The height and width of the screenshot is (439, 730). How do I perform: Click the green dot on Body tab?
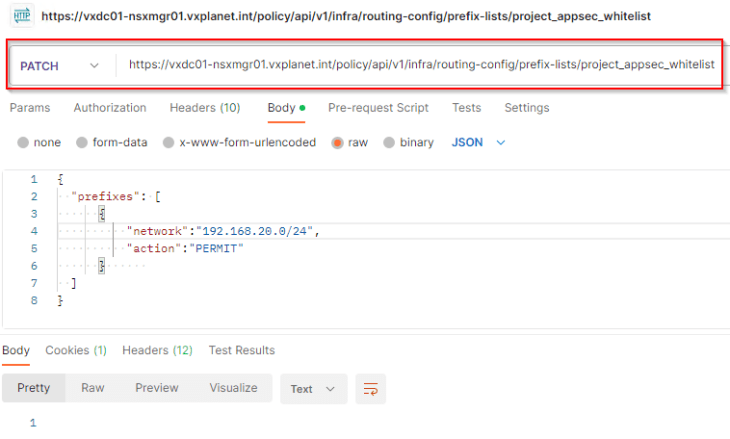pyautogui.click(x=302, y=108)
